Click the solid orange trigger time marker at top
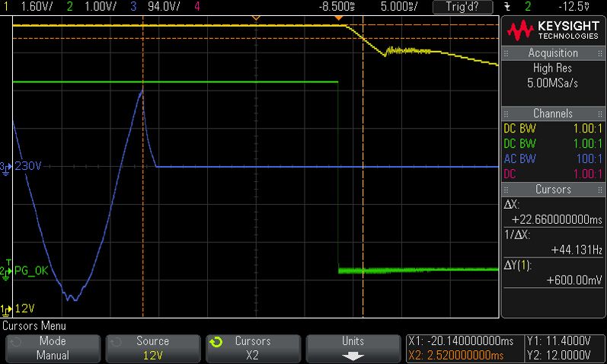607x364 pixels. (x=339, y=18)
